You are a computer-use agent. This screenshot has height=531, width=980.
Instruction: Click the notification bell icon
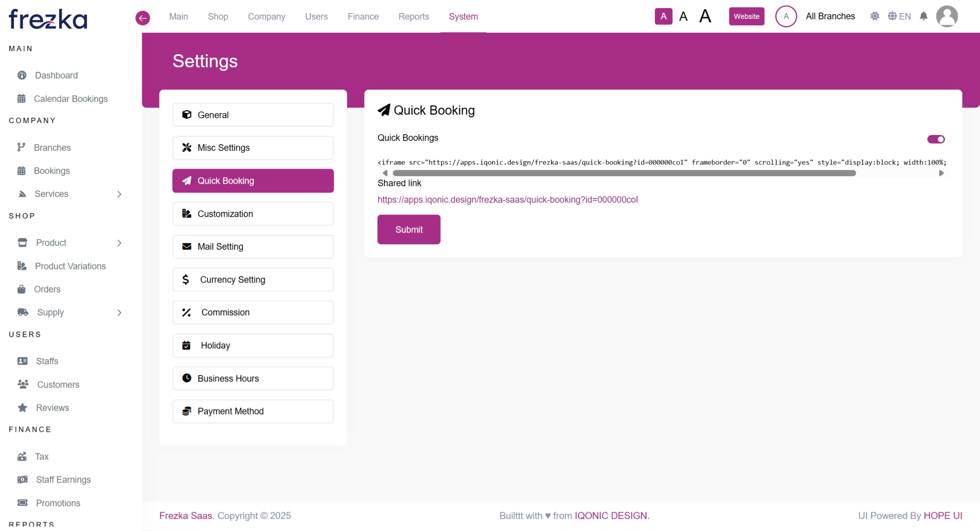coord(923,16)
